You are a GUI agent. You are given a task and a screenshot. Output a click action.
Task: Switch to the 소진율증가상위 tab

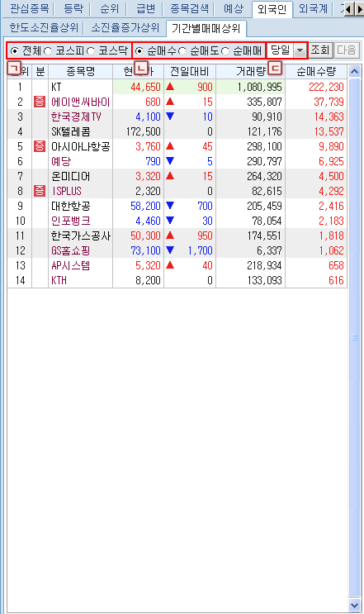(x=125, y=28)
